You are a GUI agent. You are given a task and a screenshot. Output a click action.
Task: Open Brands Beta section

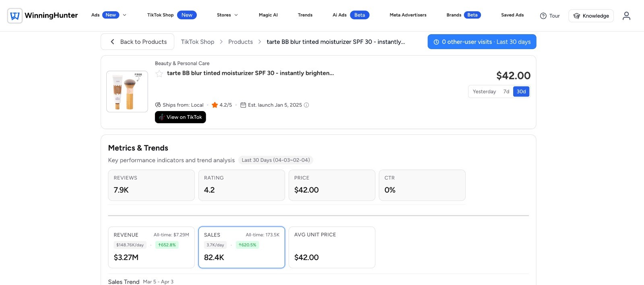click(x=464, y=15)
